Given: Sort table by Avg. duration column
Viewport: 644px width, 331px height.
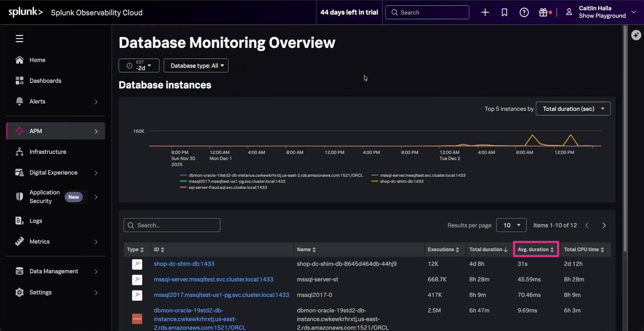Looking at the screenshot, I should pos(536,249).
